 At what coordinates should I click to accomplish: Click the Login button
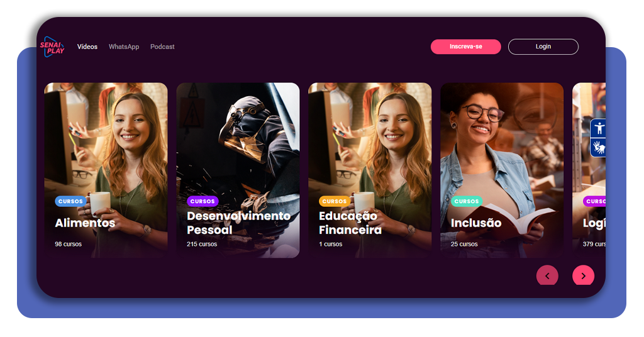(x=543, y=47)
